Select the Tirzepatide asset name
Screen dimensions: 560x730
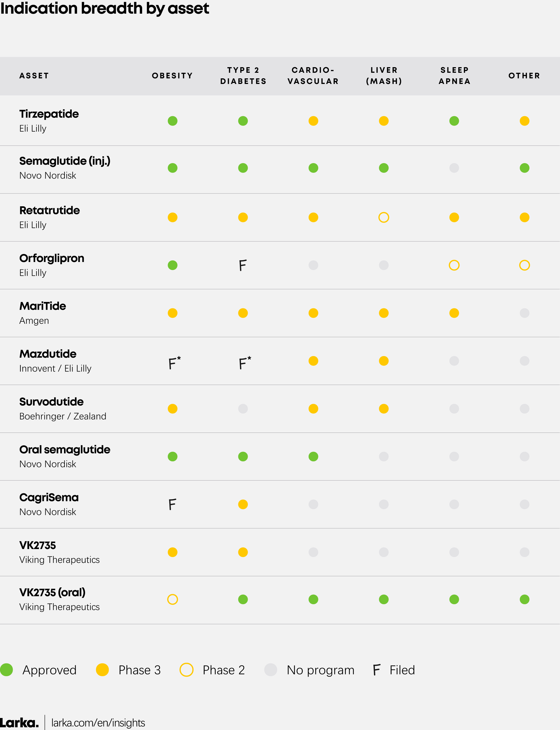point(49,114)
